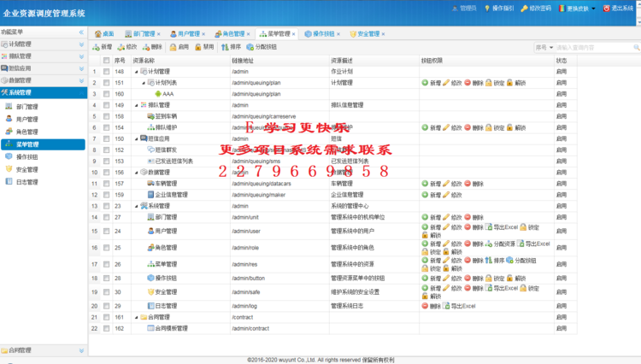The height and width of the screenshot is (364, 641).
Task: Switch to the 操作按钮 tab
Action: 322,34
